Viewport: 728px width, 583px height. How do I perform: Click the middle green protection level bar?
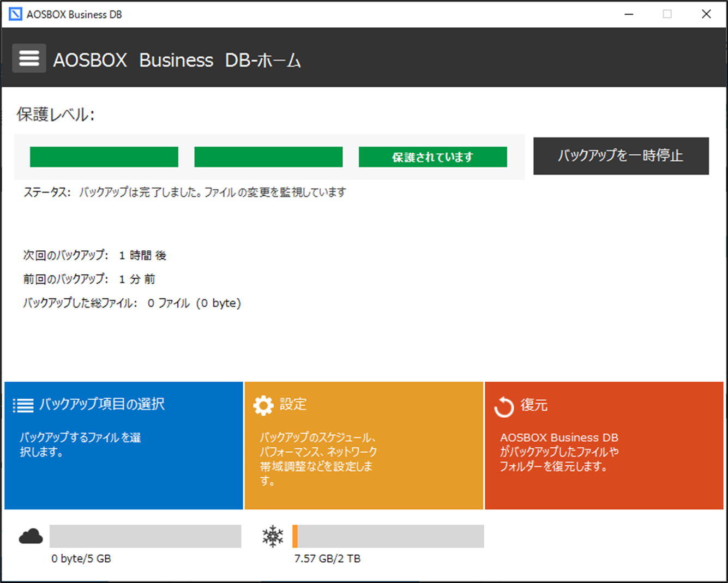268,157
